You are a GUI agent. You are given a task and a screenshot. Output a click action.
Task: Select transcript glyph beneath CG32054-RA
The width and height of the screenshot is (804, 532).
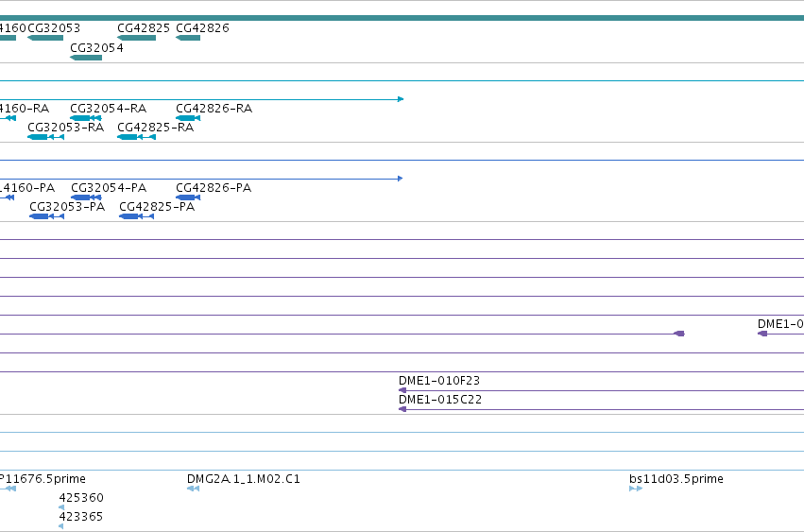coord(86,118)
